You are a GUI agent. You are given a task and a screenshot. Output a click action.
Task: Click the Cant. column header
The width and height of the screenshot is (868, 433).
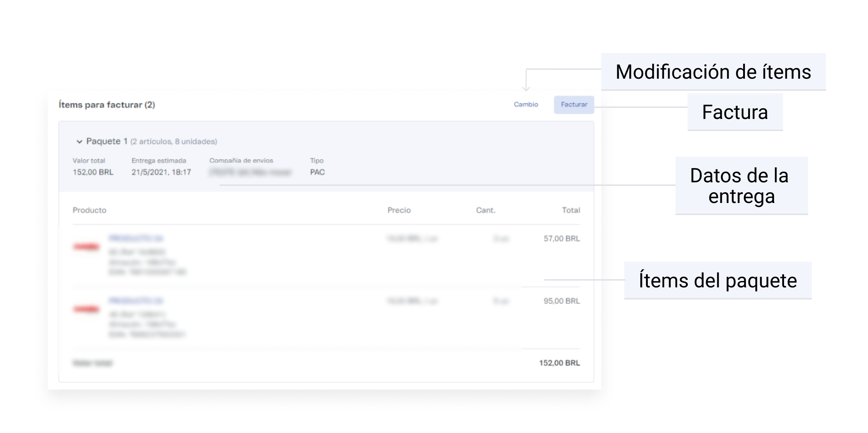pos(486,210)
